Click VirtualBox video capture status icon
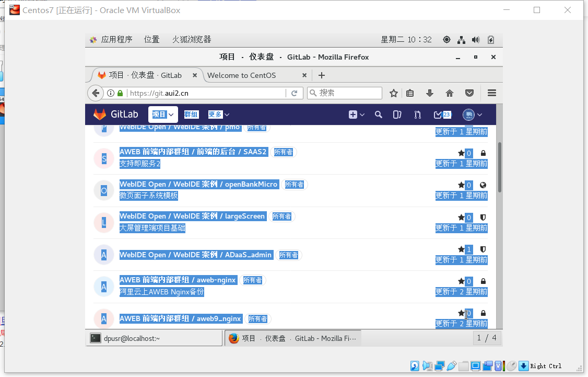Image resolution: width=588 pixels, height=377 pixels. click(488, 366)
